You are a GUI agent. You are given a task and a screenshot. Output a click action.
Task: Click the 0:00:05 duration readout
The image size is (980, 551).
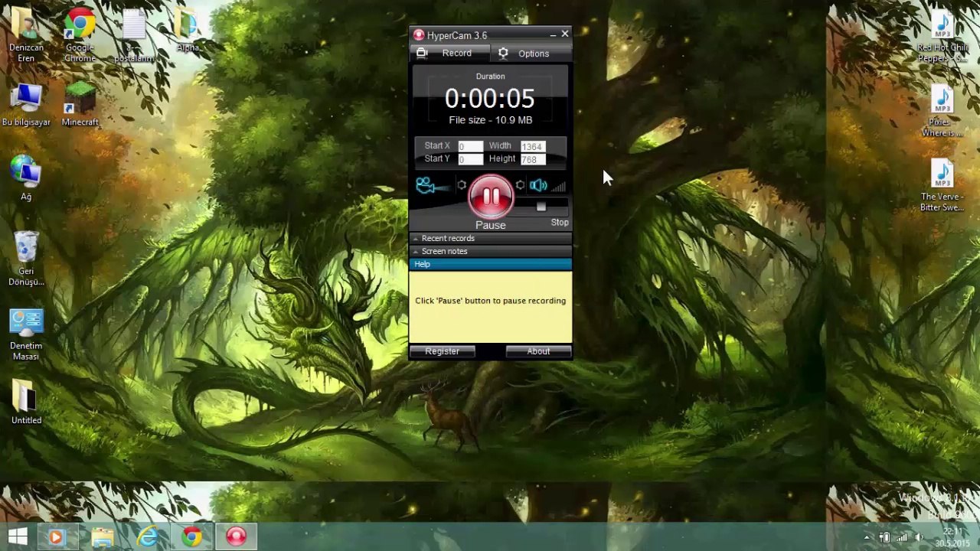coord(490,99)
